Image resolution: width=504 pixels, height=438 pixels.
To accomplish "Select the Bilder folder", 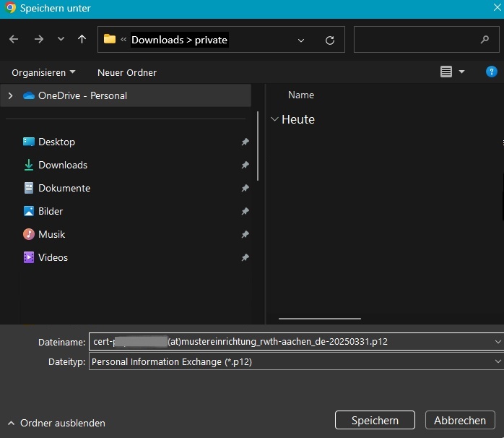I will tap(51, 211).
